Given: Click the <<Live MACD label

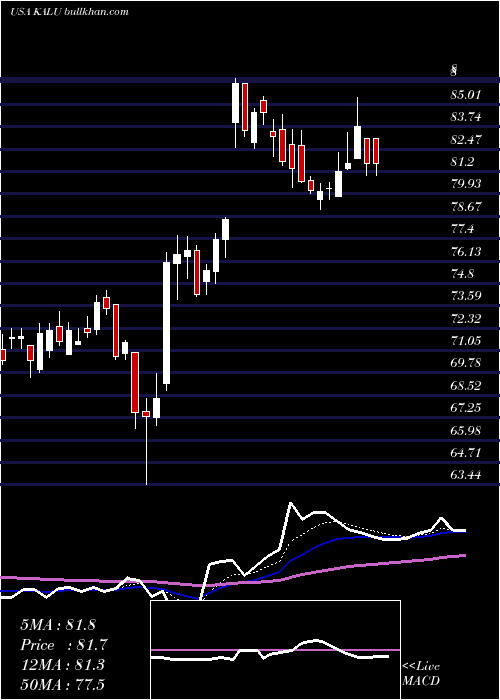Looking at the screenshot, I should 421,674.
